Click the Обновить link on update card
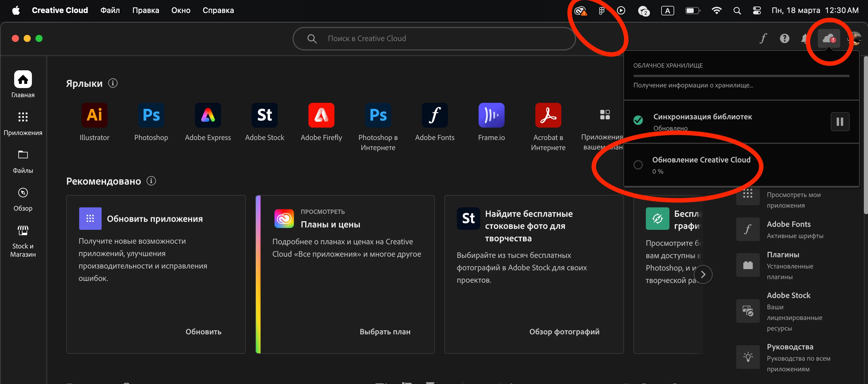This screenshot has height=384, width=868. 203,331
